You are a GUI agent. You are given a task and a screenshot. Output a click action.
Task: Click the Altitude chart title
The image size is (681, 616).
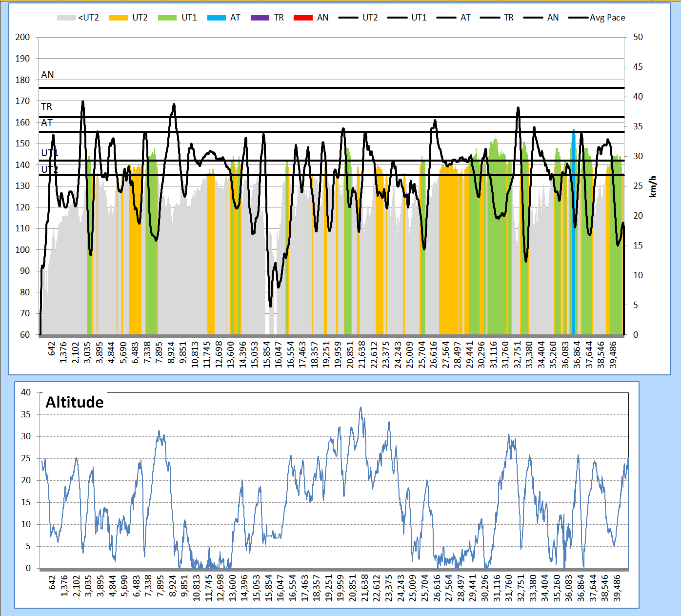coord(75,402)
